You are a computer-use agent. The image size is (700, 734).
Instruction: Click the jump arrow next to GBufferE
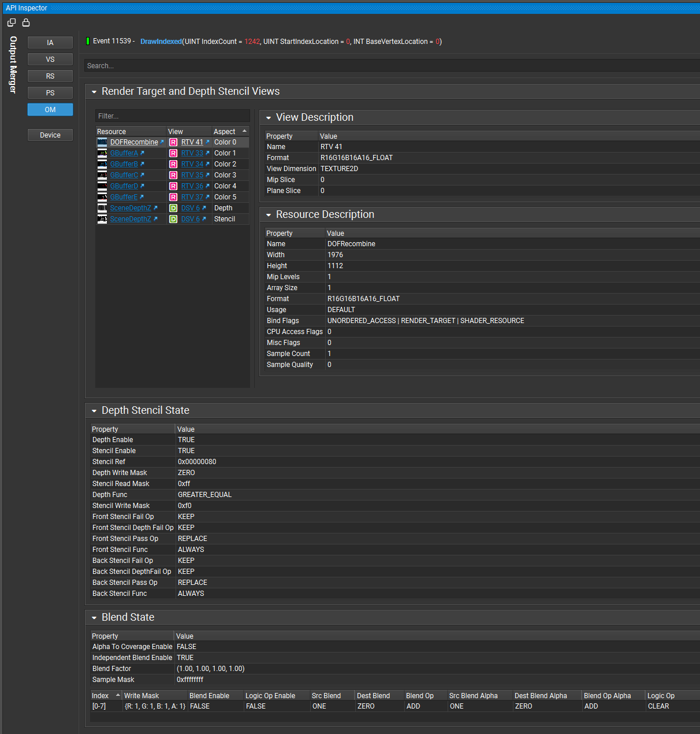pos(142,197)
